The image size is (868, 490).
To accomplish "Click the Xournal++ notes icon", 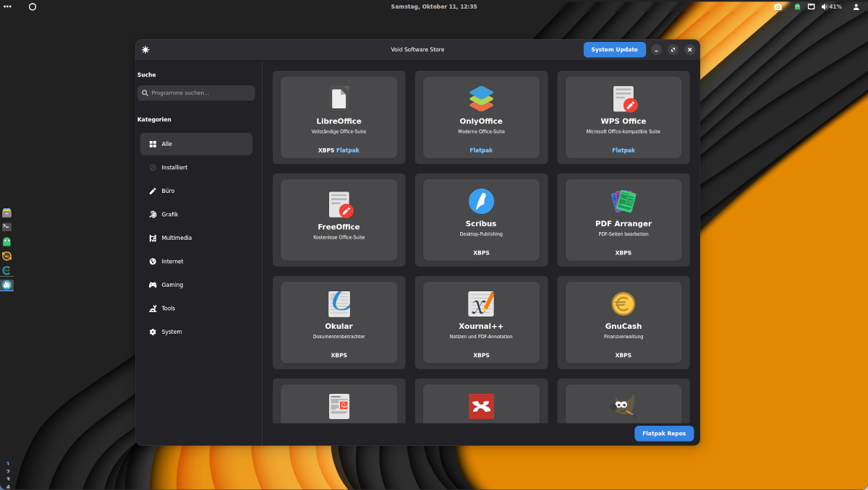I will click(481, 304).
